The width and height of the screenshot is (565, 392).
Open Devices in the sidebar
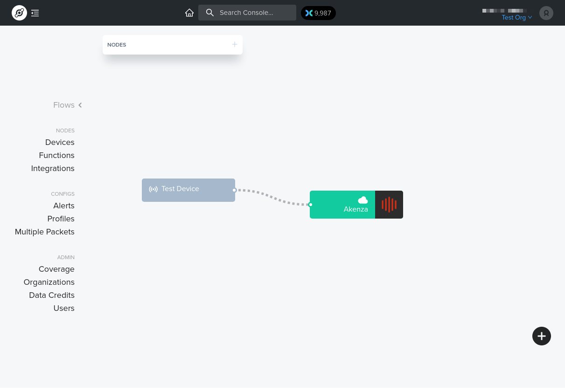tap(60, 142)
